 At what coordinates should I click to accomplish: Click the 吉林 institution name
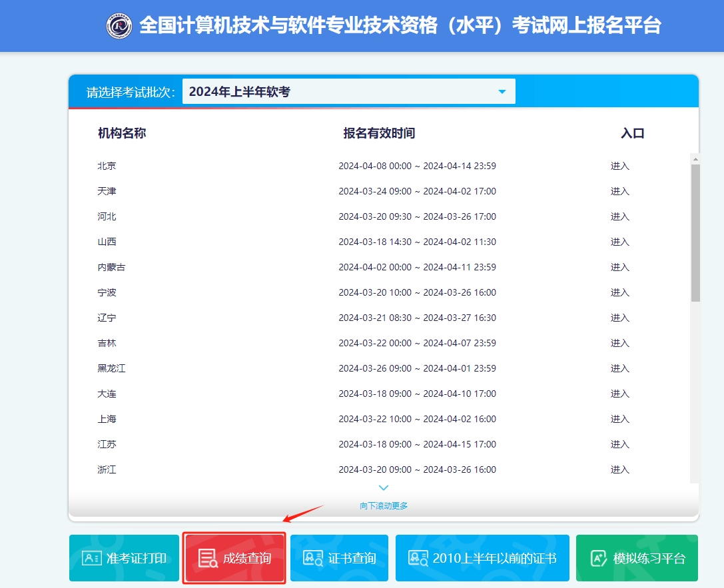pyautogui.click(x=107, y=344)
